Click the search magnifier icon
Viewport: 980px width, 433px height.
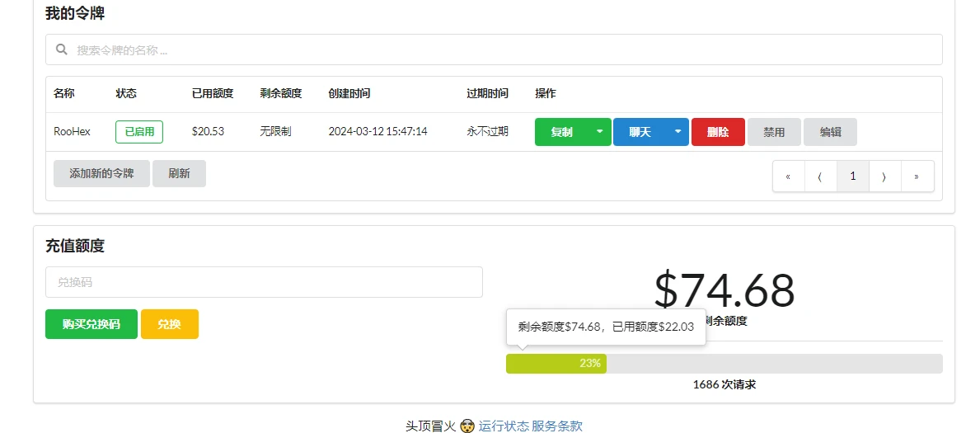(61, 49)
